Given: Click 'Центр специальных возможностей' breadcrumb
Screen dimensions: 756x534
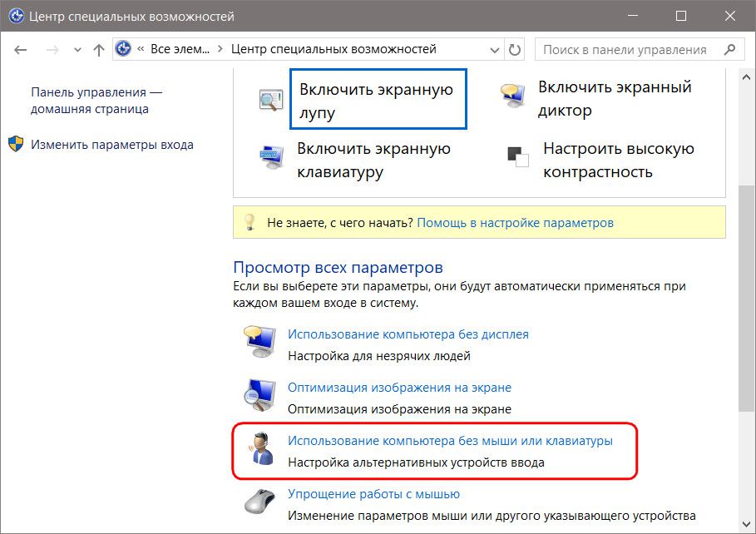Looking at the screenshot, I should tap(334, 49).
